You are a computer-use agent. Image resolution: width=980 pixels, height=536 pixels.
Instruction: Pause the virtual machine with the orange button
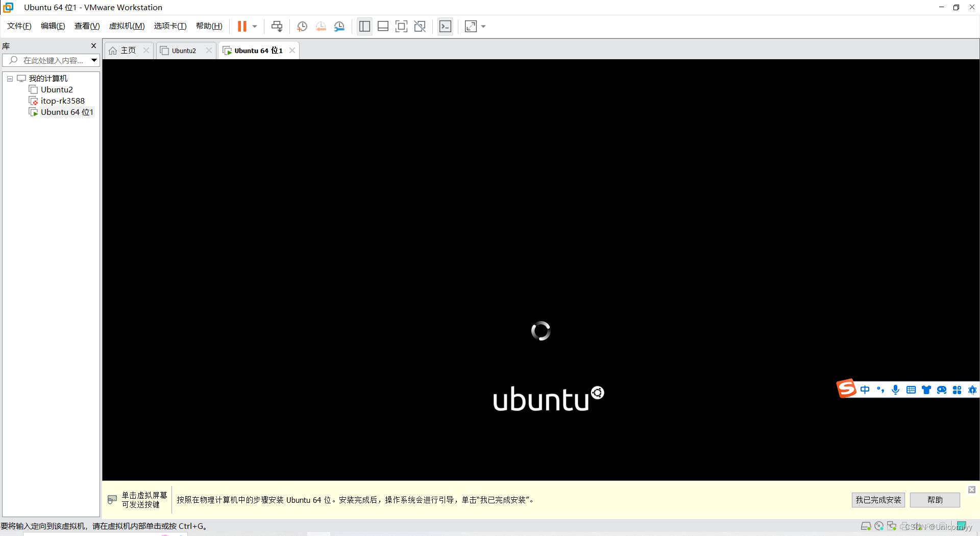(x=242, y=26)
